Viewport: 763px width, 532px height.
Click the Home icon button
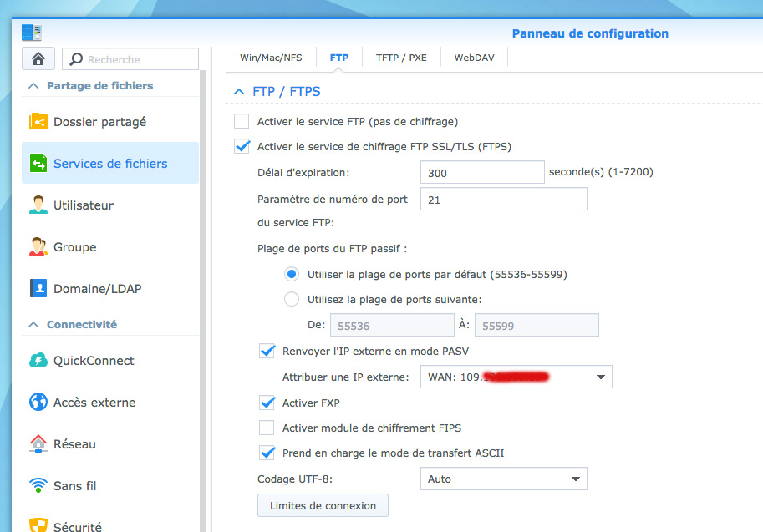coord(38,59)
